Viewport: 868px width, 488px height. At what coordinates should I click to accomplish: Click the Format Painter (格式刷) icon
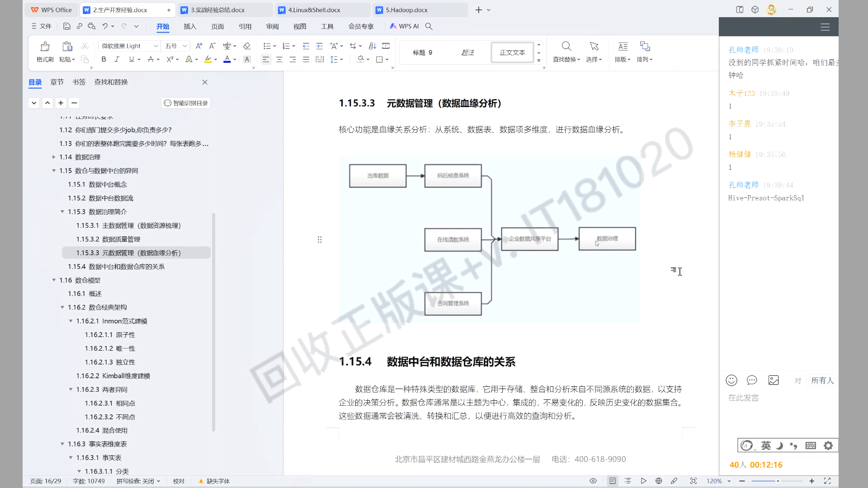pyautogui.click(x=45, y=47)
